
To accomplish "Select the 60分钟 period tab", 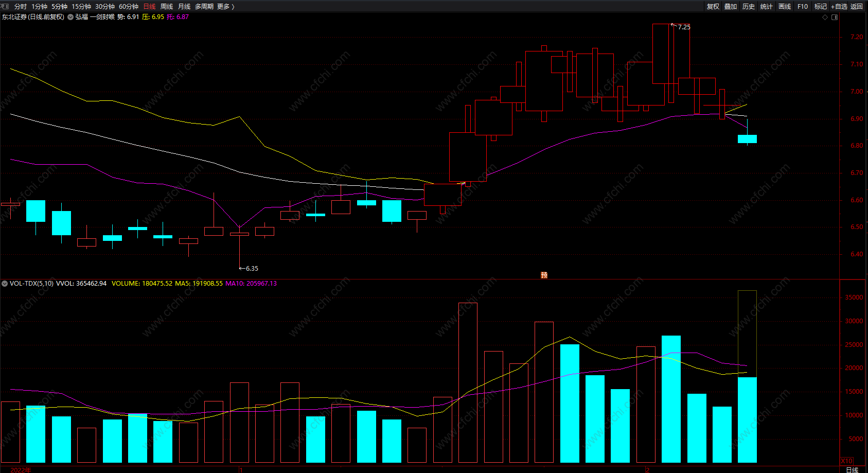I will point(129,7).
